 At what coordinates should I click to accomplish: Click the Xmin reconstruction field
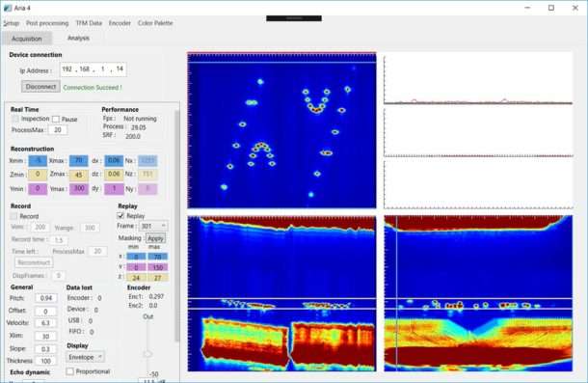tap(38, 161)
